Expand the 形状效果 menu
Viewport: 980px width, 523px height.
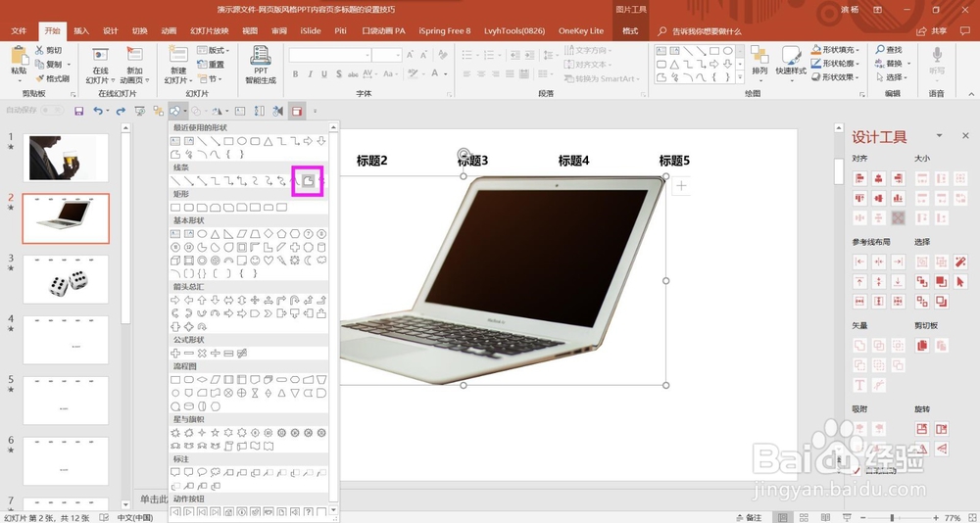pos(836,76)
